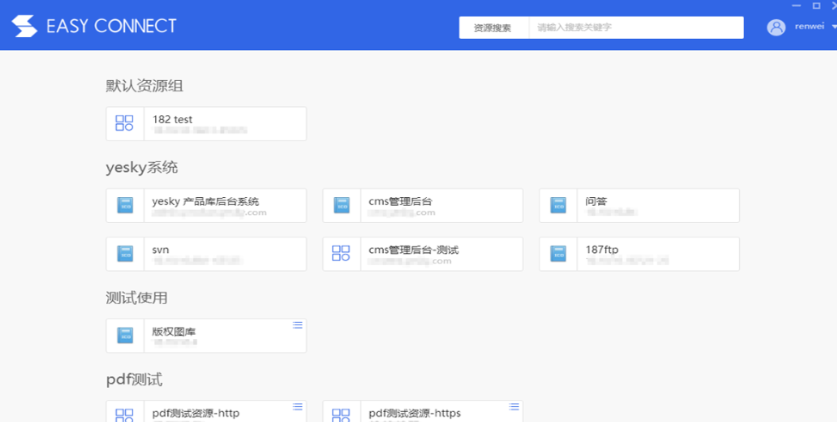This screenshot has height=422, width=837.
Task: Click the cms管理后台 resource icon
Action: [341, 205]
